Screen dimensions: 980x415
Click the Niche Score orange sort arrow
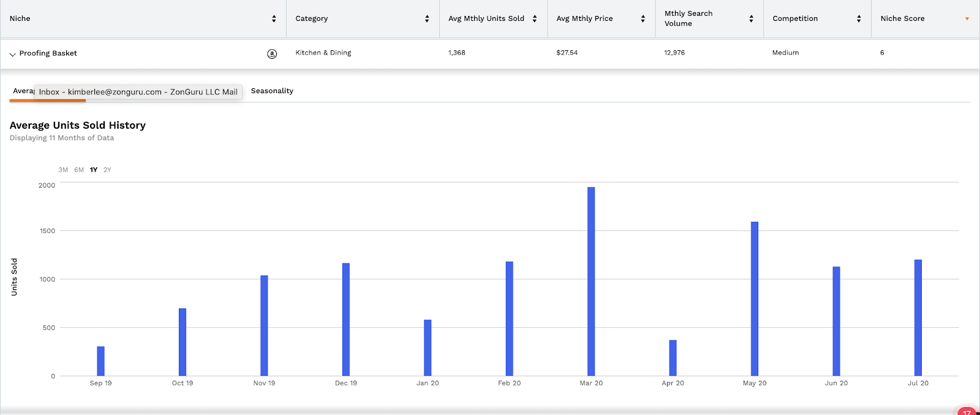point(967,19)
